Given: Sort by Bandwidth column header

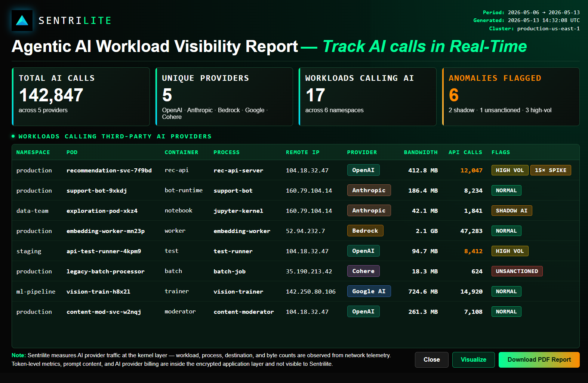Looking at the screenshot, I should (x=421, y=152).
